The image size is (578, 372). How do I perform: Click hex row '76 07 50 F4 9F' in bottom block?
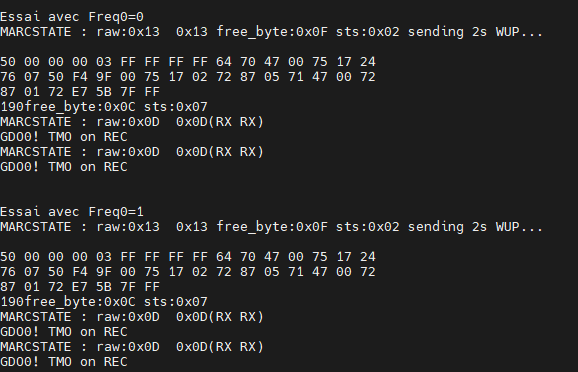coord(188,272)
